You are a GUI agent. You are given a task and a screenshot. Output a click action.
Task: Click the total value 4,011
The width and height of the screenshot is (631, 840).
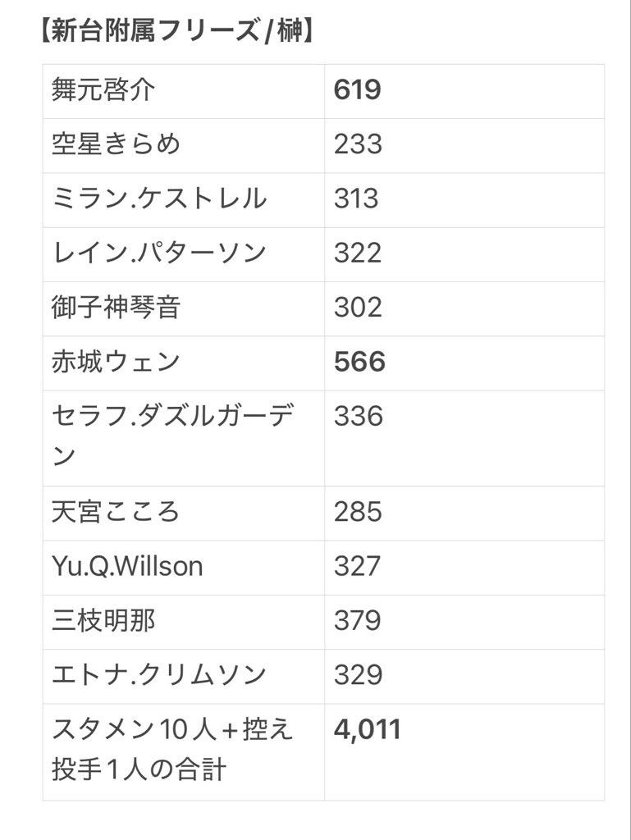click(x=367, y=729)
